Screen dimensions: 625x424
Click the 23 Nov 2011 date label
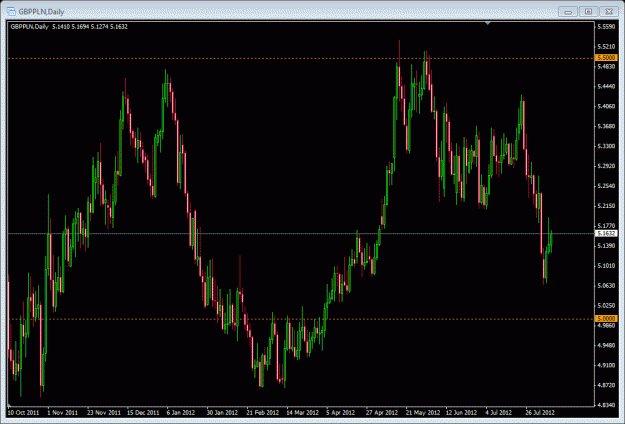click(104, 412)
